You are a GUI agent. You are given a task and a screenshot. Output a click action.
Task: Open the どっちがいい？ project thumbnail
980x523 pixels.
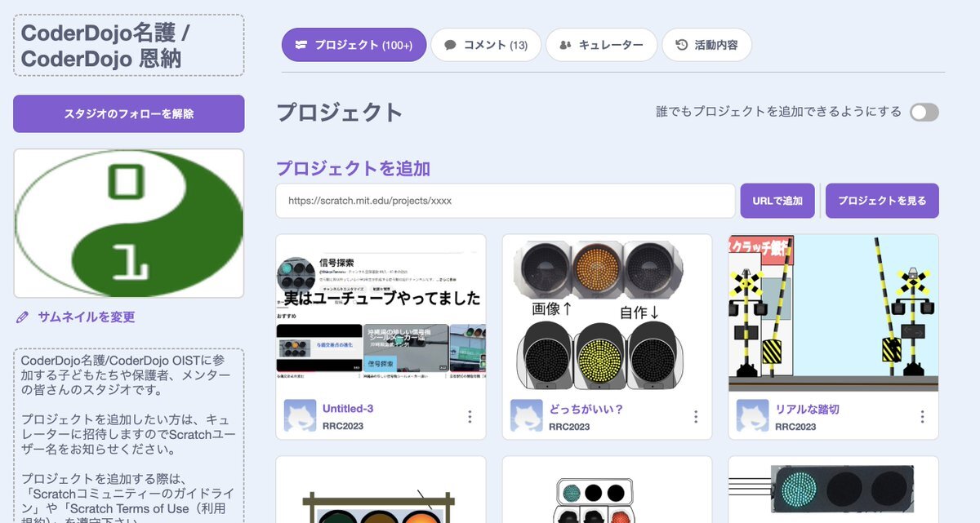(x=607, y=313)
